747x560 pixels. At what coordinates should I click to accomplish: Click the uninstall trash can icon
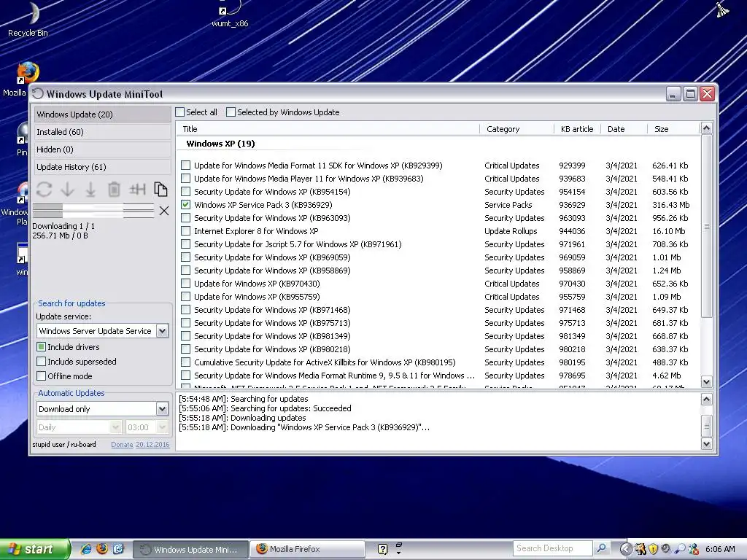coord(114,190)
